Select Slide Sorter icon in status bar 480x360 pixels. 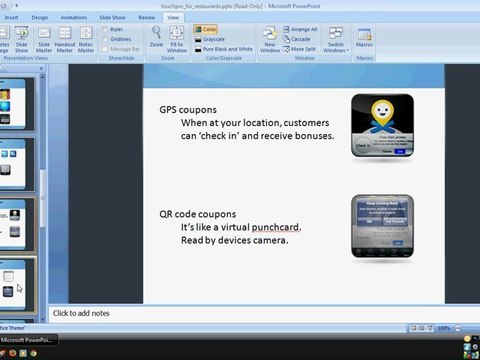pyautogui.click(x=422, y=328)
